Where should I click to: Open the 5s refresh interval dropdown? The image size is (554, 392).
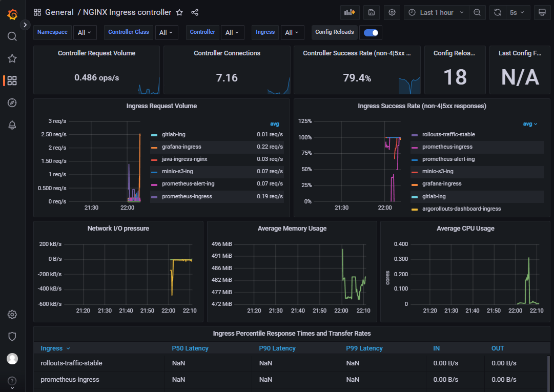click(x=517, y=12)
